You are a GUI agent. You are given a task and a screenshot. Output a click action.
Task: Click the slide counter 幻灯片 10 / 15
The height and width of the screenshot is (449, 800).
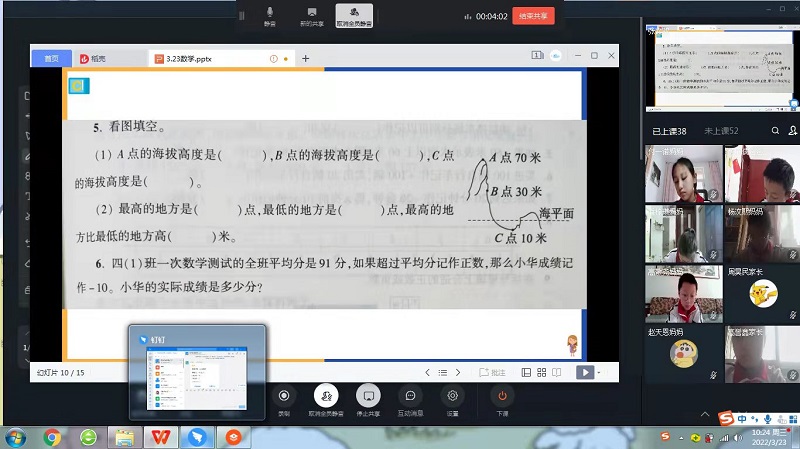pos(60,372)
